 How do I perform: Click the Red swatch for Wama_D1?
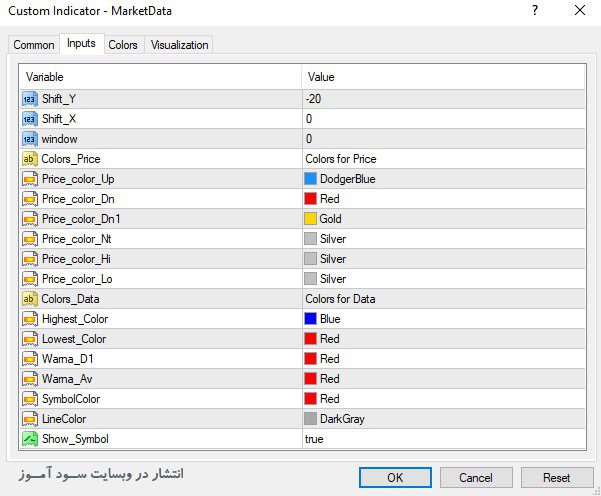310,359
